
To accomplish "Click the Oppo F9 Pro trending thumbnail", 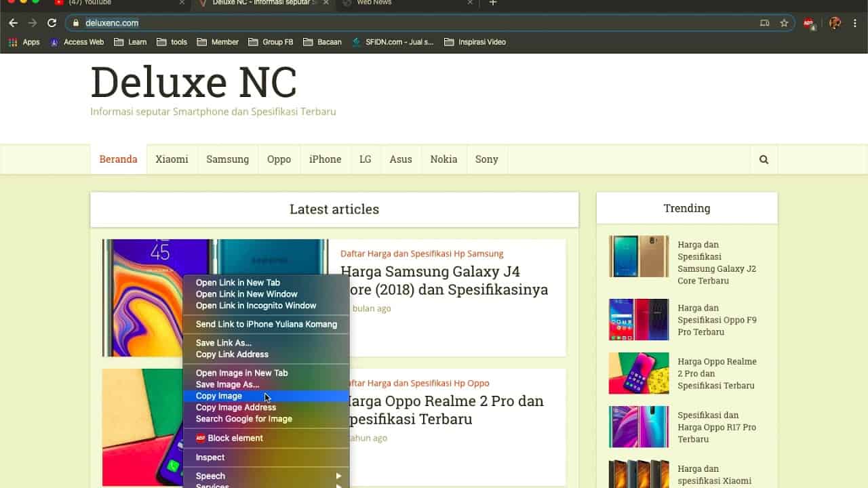I will click(x=639, y=319).
